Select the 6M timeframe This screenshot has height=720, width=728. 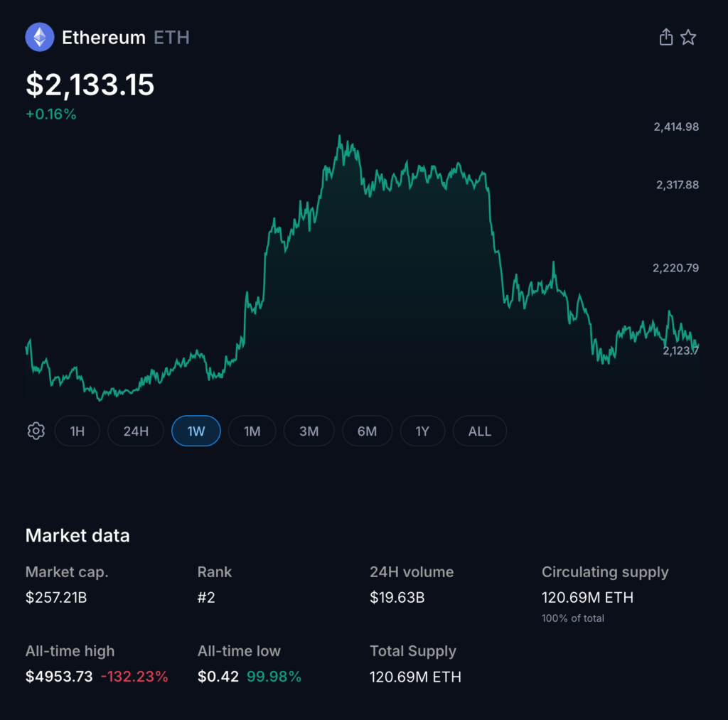(367, 431)
